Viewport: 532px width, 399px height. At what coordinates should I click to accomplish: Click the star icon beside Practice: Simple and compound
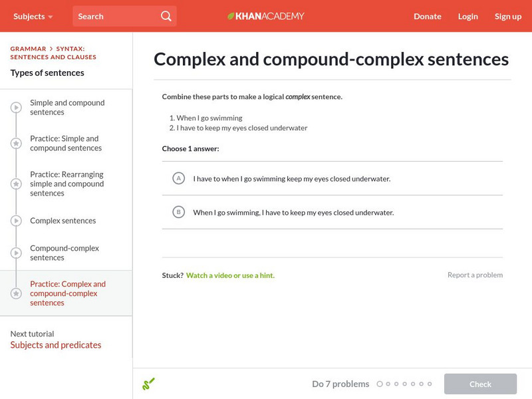16,144
